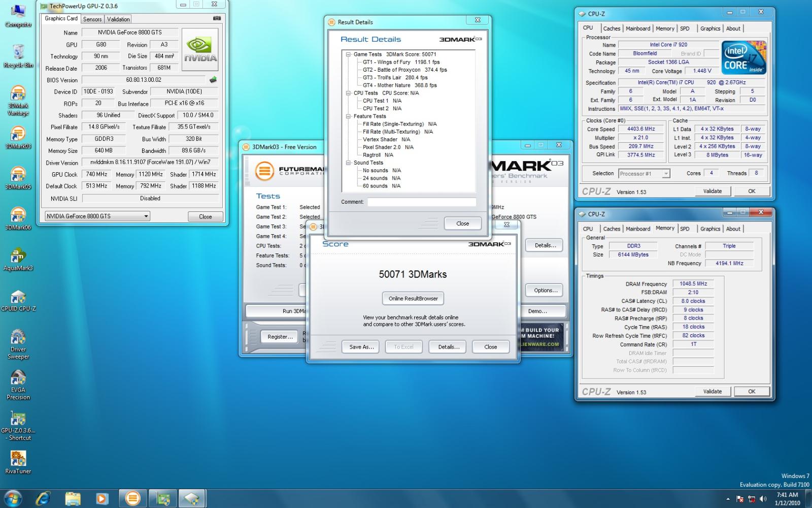Click Details... in Score dialog

[449, 347]
